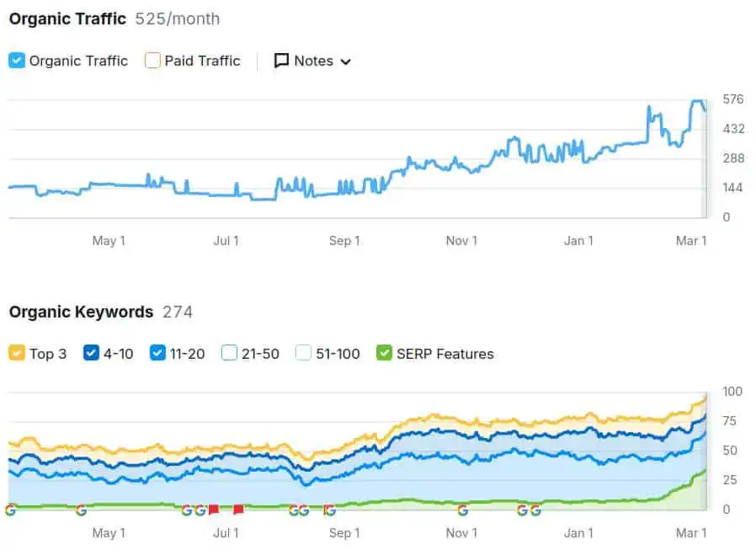Open second red flag note after Jul 1
The height and width of the screenshot is (550, 756).
pyautogui.click(x=238, y=510)
